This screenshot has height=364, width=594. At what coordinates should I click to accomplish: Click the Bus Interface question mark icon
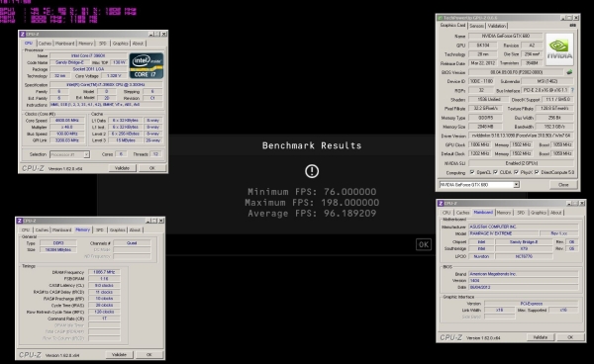tap(572, 90)
